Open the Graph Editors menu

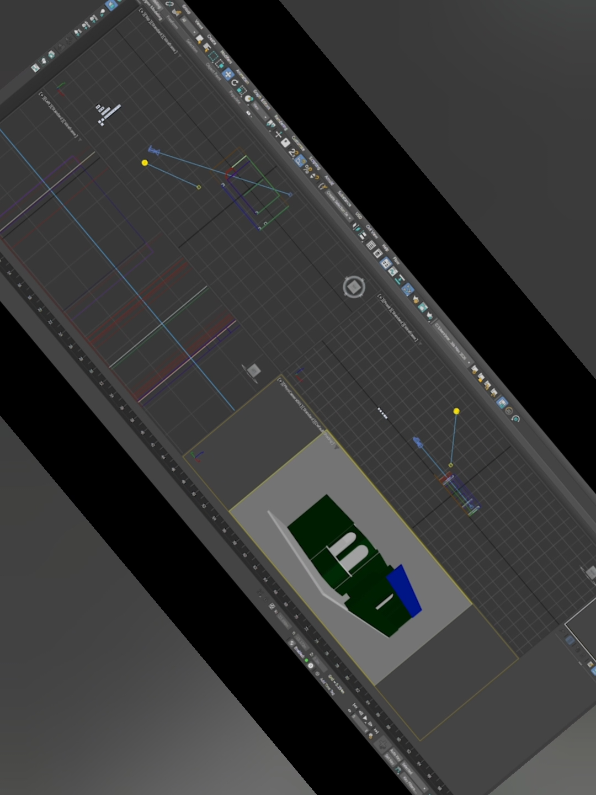tap(262, 100)
